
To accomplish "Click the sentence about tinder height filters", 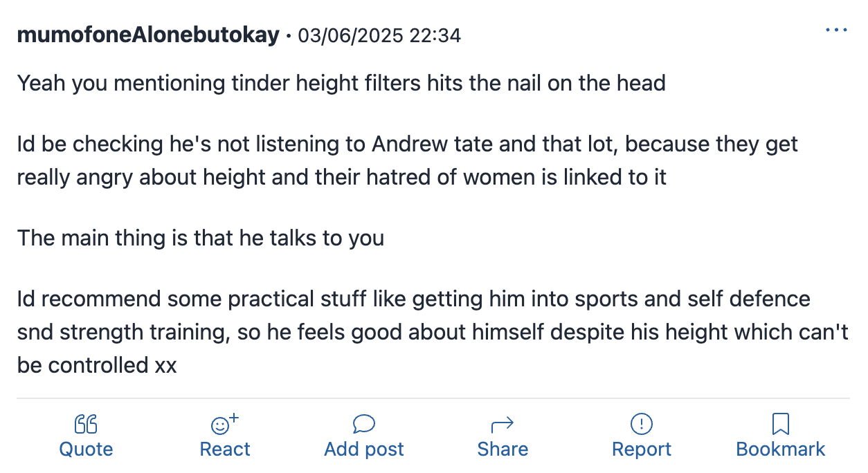I will coord(341,84).
